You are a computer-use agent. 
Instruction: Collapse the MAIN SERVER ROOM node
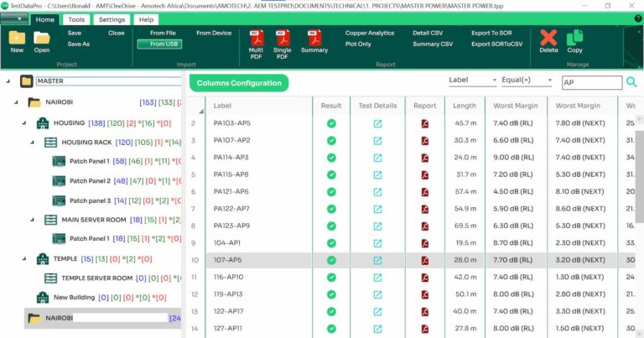click(33, 220)
